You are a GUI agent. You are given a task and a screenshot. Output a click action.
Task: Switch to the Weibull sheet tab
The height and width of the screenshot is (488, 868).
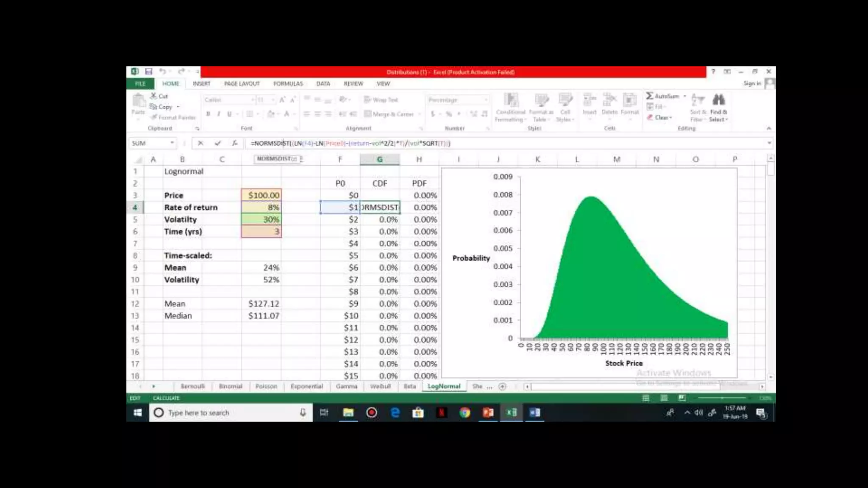click(x=380, y=386)
